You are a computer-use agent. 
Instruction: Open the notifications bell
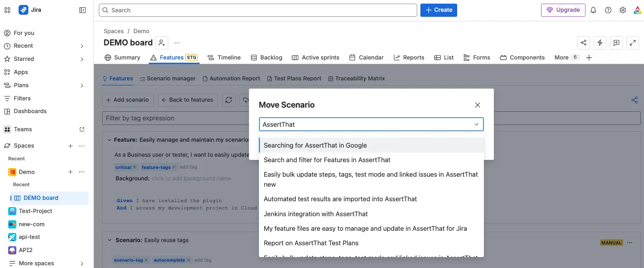593,10
